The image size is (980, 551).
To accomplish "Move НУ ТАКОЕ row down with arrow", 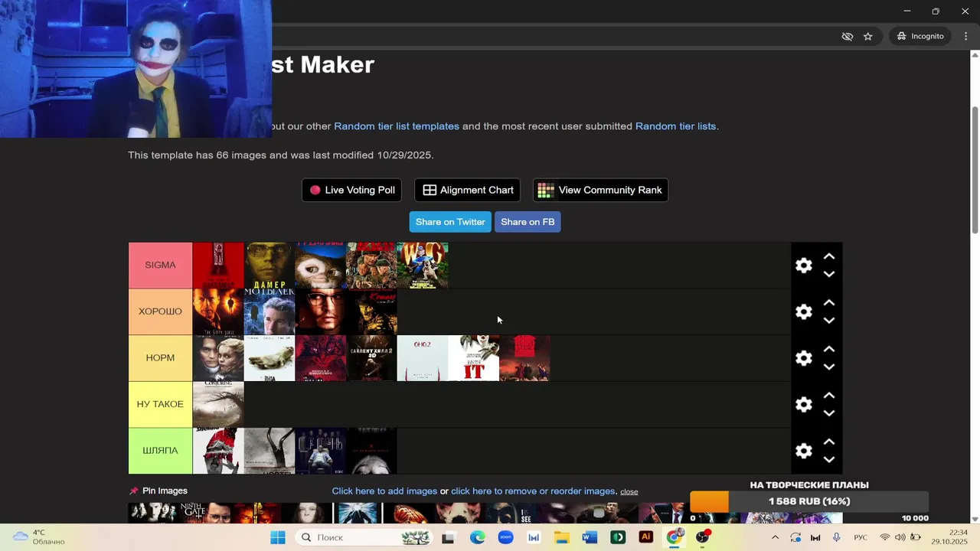I will (x=829, y=413).
